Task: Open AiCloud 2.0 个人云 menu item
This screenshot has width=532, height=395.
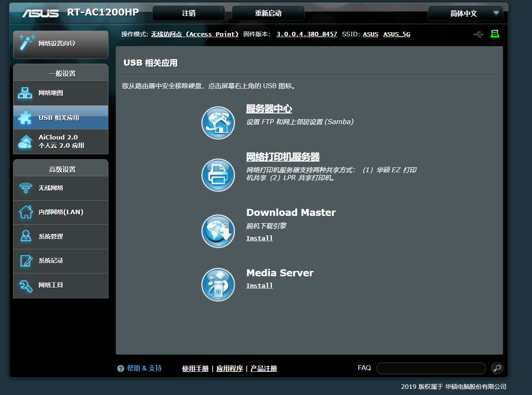Action: (61, 142)
